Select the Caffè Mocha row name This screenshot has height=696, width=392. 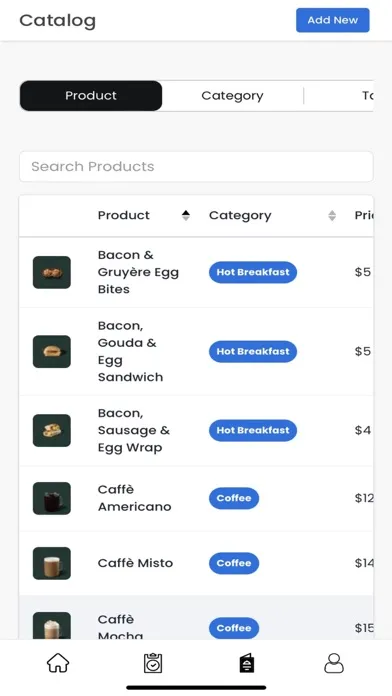[x=120, y=627]
